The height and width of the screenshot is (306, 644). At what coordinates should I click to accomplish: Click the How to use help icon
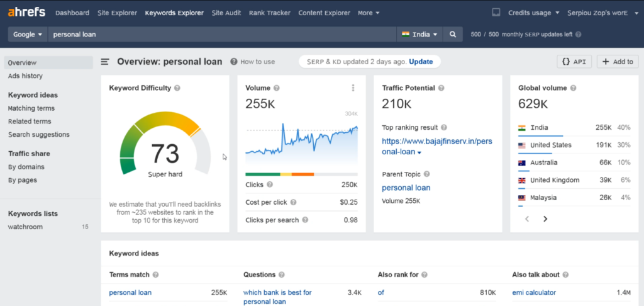[234, 62]
